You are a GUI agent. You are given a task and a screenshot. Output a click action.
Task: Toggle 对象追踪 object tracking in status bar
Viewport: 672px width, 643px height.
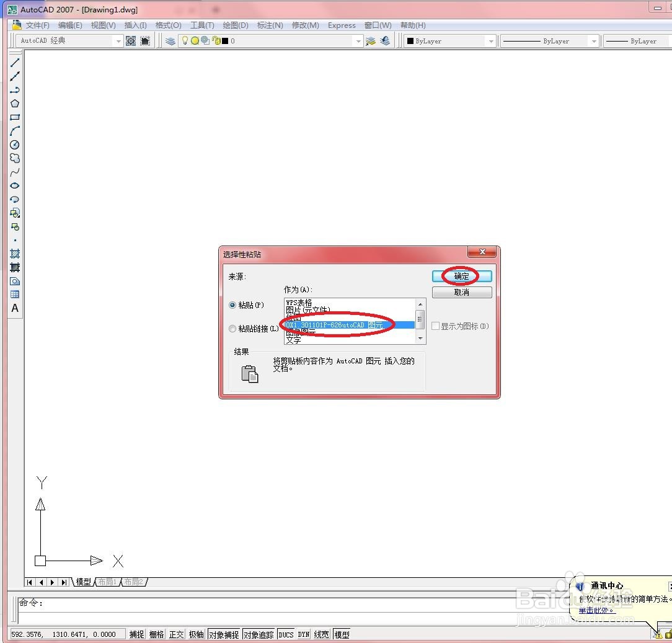pyautogui.click(x=259, y=634)
